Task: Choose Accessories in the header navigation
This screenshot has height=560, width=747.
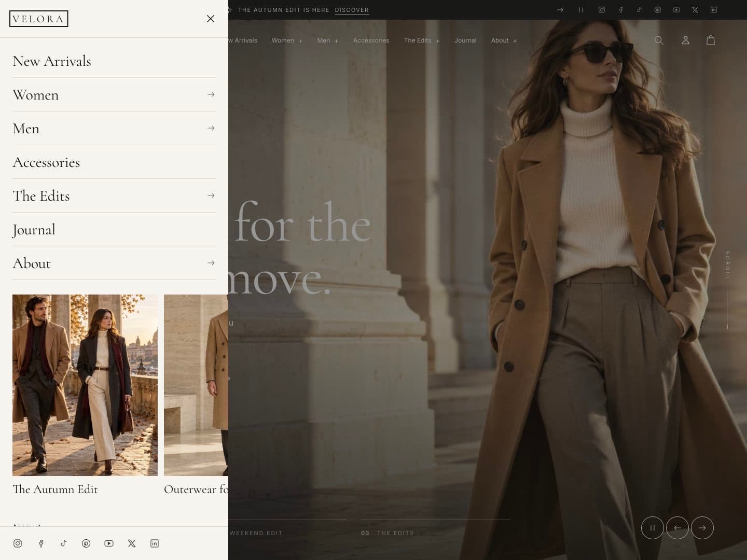Action: pos(371,40)
